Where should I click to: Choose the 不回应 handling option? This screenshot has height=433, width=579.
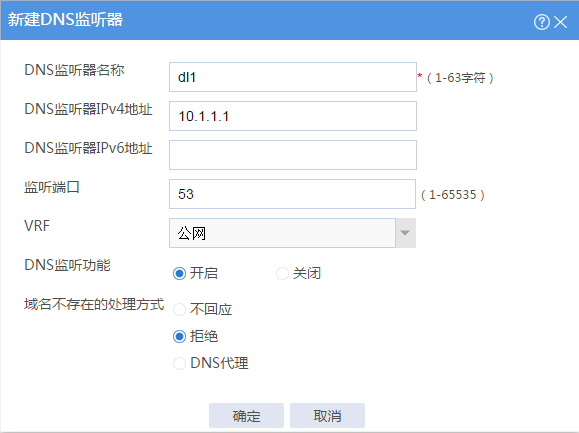[179, 309]
